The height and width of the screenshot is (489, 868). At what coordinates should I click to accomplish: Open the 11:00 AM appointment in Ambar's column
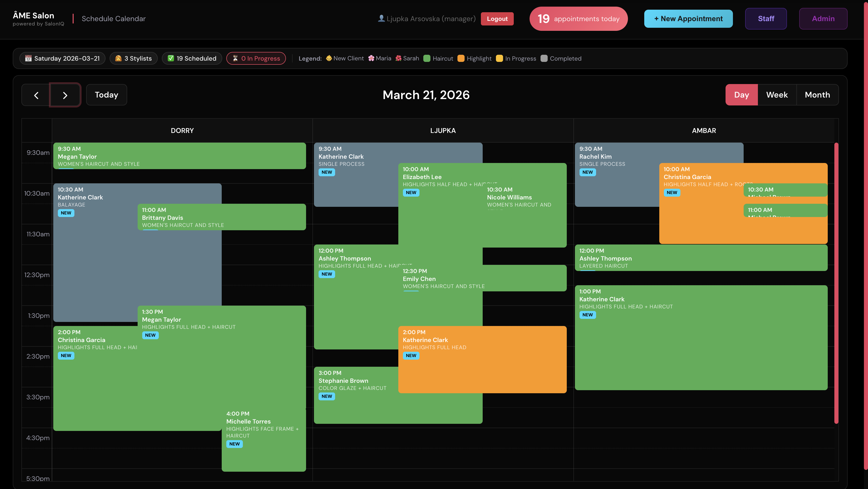(x=785, y=210)
